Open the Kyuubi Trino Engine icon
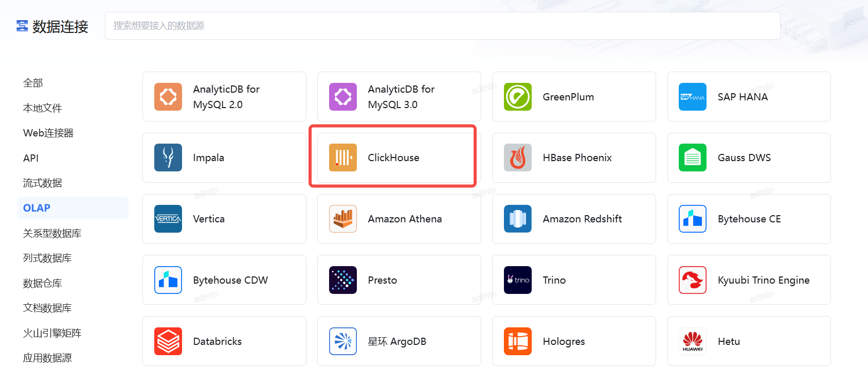Viewport: 868px width, 384px height. [692, 280]
